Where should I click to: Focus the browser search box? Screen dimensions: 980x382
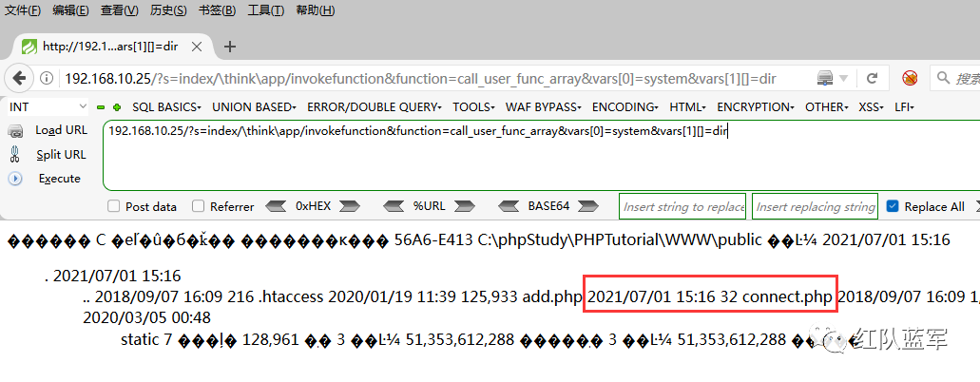(x=956, y=78)
